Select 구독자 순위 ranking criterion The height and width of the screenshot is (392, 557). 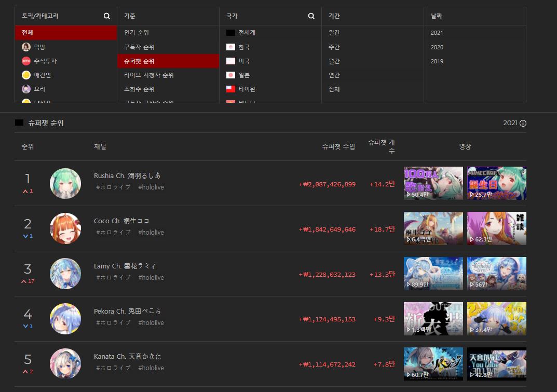[x=139, y=47]
